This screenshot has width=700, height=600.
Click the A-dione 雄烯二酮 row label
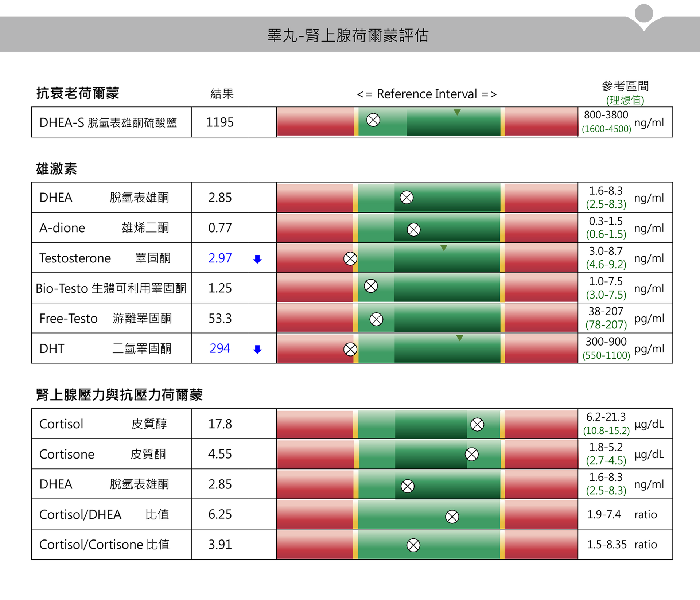point(104,228)
